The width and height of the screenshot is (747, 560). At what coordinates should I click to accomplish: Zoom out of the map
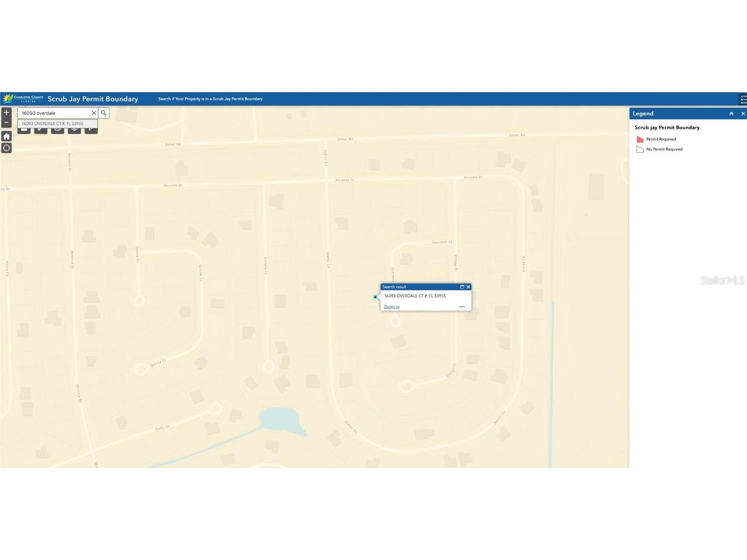coord(6,123)
